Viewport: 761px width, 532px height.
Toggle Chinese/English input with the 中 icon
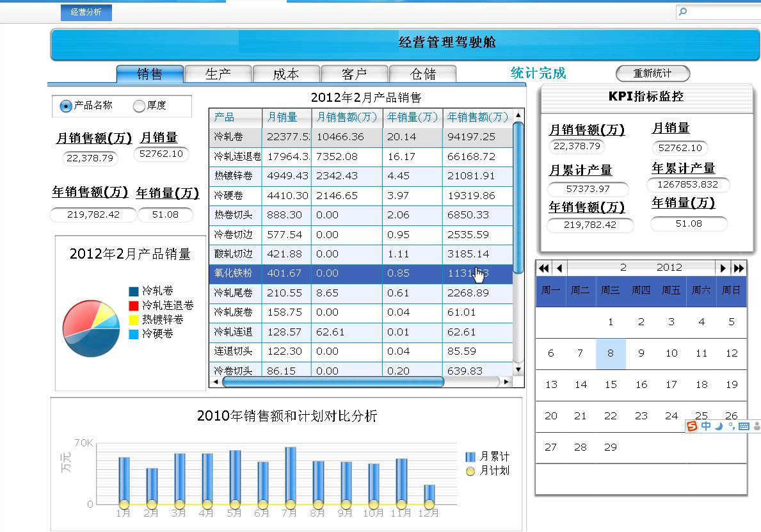[x=706, y=426]
